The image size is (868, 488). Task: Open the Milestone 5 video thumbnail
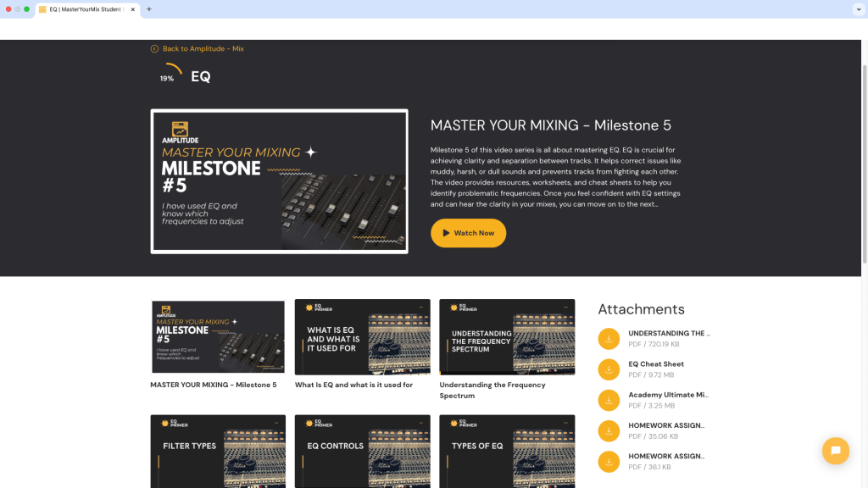218,336
